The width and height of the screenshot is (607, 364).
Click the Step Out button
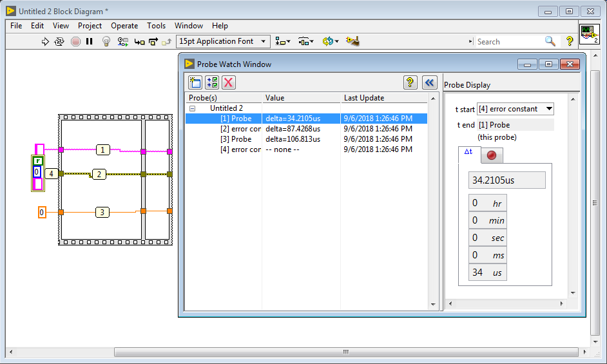166,41
